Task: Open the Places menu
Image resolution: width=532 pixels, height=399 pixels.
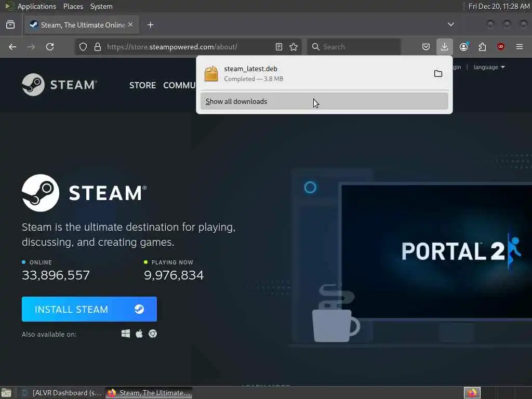Action: (x=73, y=6)
